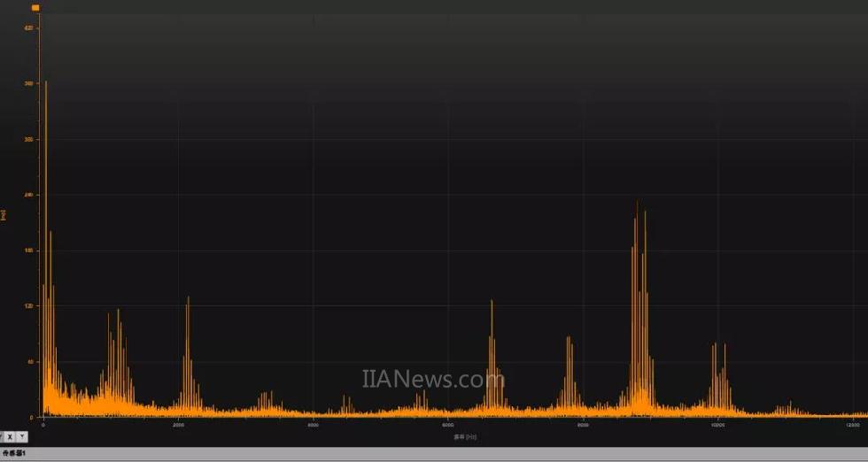Click the 2000 tick label on the frequency axis
This screenshot has height=462, width=868.
point(178,426)
